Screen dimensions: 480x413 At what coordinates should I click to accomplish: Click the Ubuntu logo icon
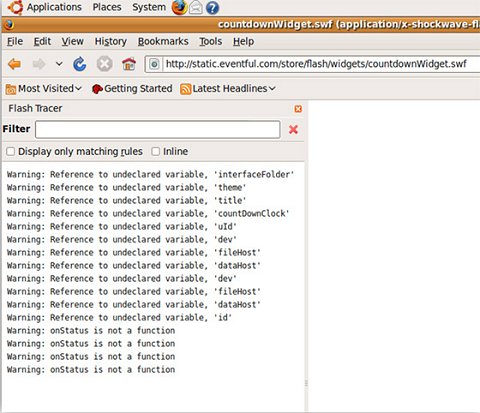(15, 7)
